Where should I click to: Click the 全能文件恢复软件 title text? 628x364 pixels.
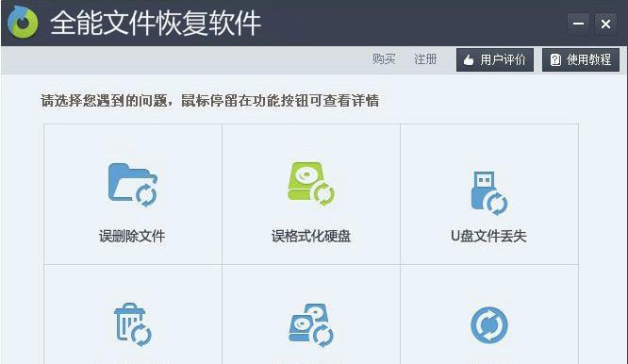pos(156,23)
